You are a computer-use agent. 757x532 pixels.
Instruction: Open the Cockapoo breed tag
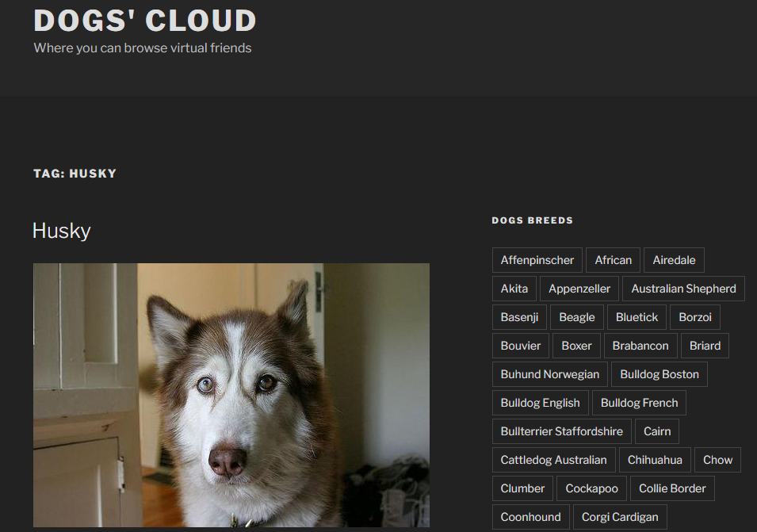pyautogui.click(x=591, y=488)
